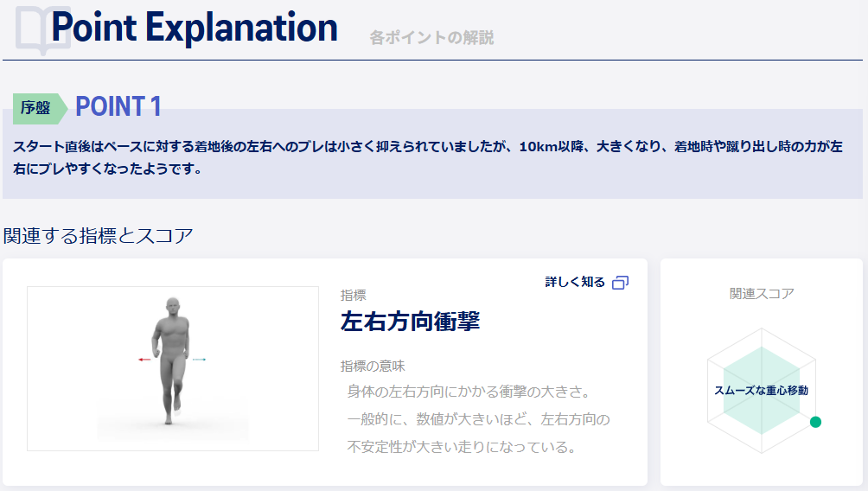The width and height of the screenshot is (868, 491).
Task: Click the small 指標 label above the title
Action: (353, 295)
